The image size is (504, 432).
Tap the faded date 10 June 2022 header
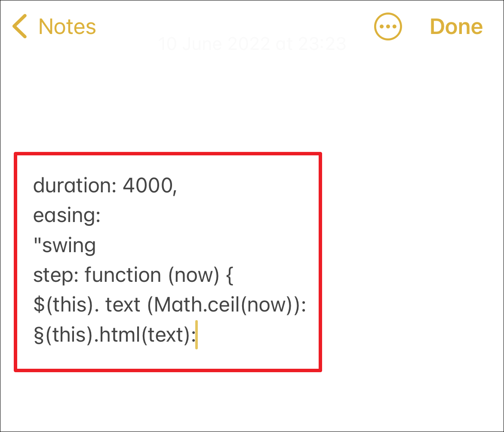click(x=252, y=44)
